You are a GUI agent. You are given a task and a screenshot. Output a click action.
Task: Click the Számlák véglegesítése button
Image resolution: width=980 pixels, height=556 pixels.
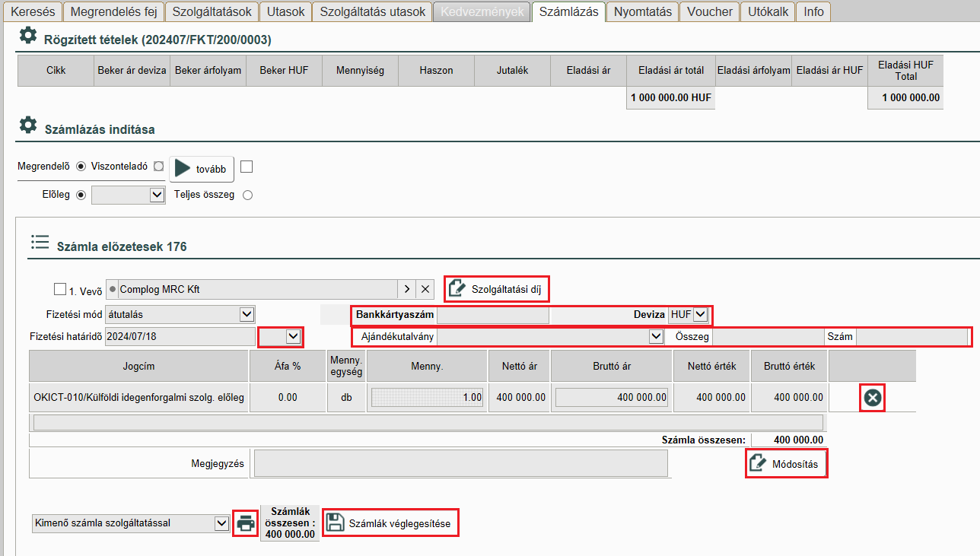click(391, 523)
